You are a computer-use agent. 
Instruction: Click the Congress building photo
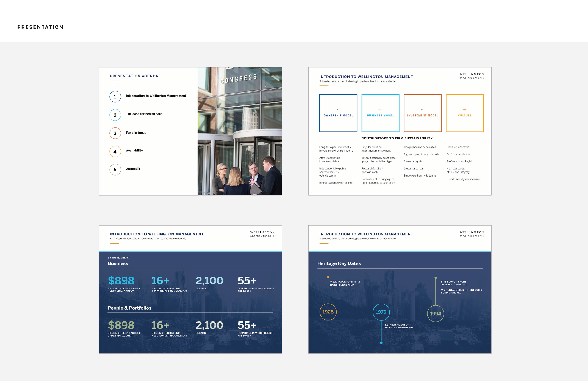coord(240,131)
